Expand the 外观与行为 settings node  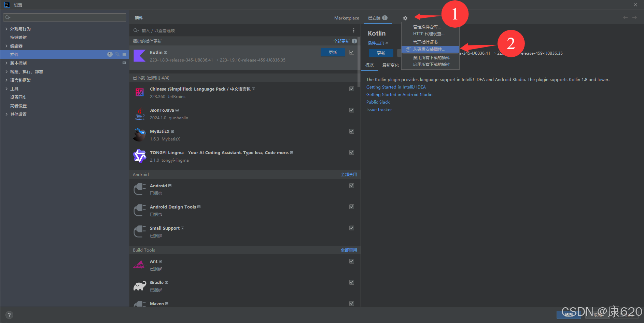tap(6, 29)
